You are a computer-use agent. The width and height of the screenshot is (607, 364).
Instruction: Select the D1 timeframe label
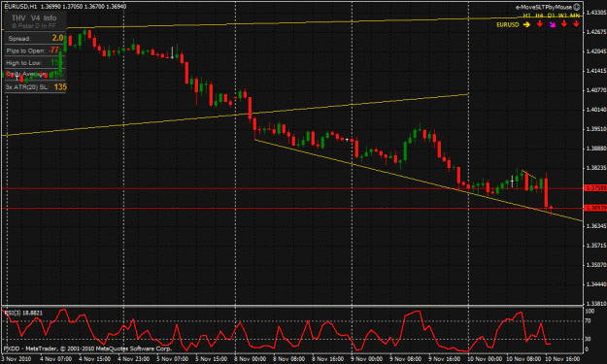point(552,16)
